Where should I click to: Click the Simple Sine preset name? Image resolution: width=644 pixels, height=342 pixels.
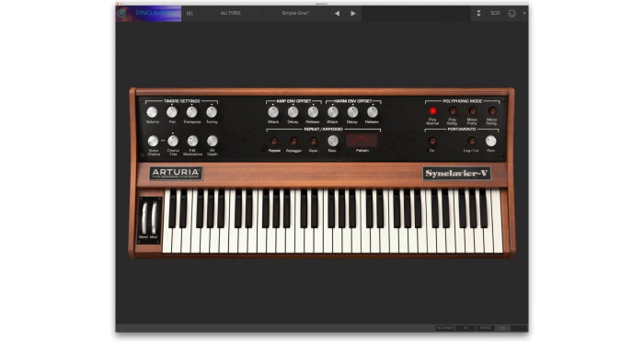[295, 13]
